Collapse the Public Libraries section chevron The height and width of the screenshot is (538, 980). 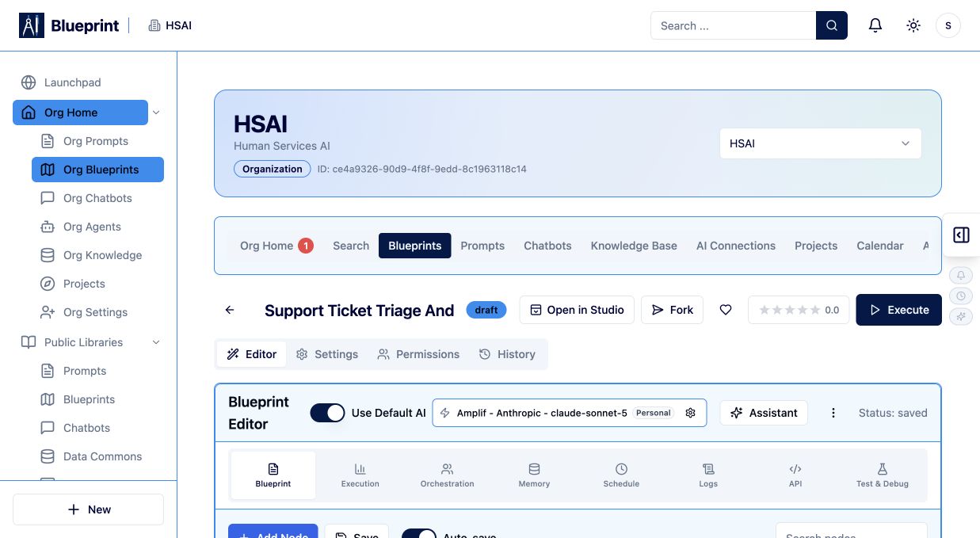click(156, 342)
